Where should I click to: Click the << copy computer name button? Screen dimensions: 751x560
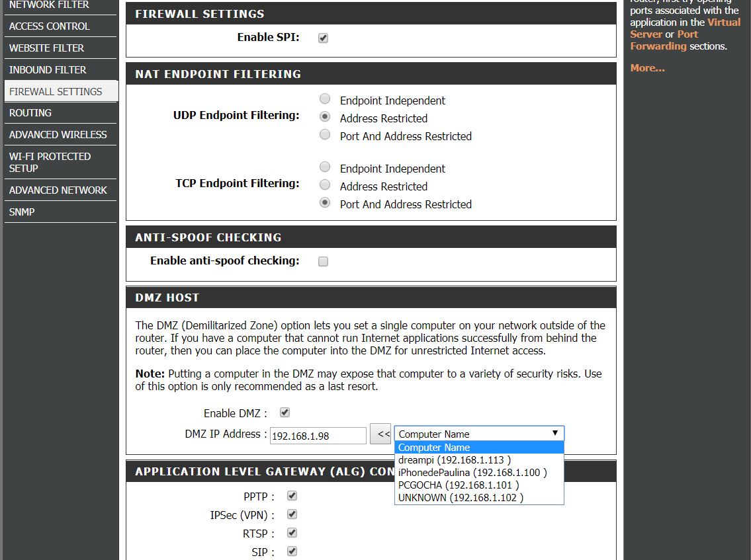click(380, 434)
